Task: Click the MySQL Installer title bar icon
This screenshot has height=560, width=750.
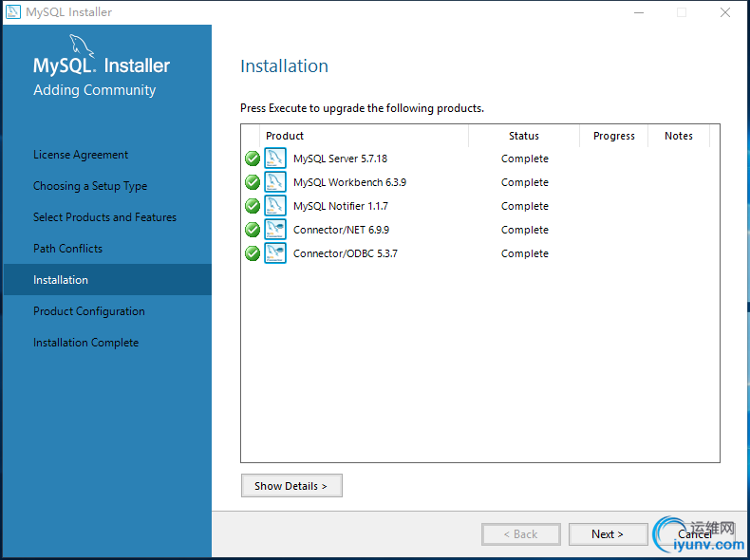Action: [x=13, y=12]
